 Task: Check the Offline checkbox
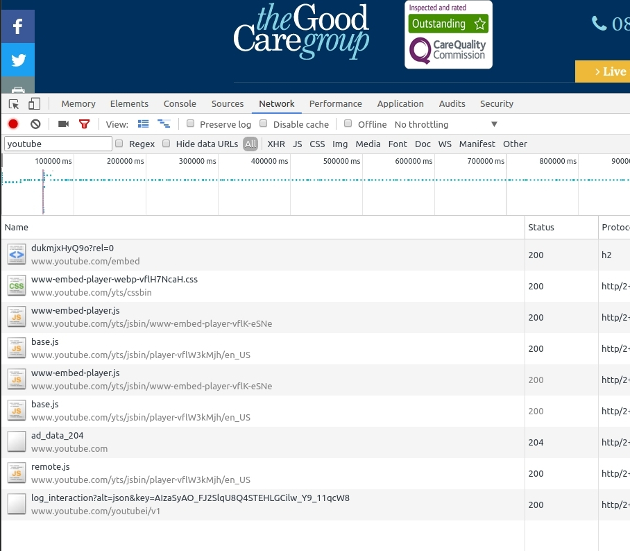coord(348,123)
